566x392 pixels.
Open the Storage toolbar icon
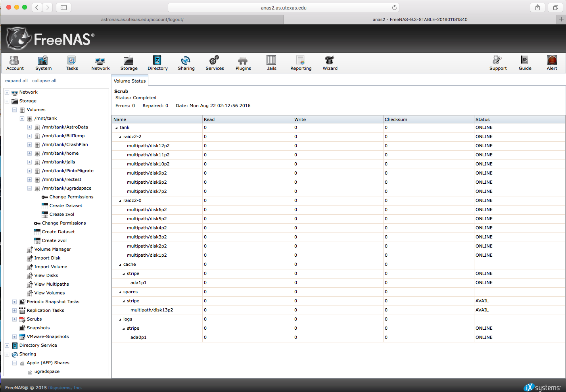click(x=129, y=63)
